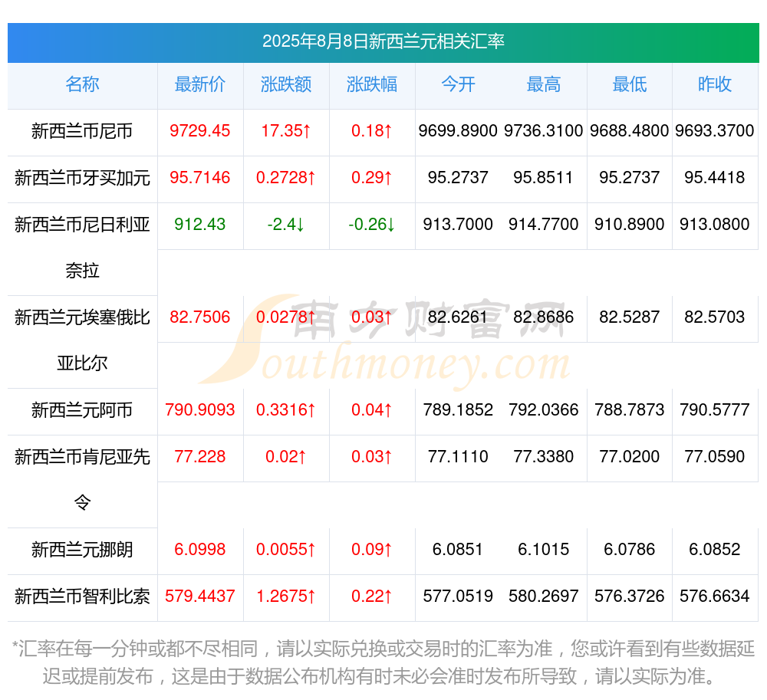Click change percent 0.29↑
Image resolution: width=767 pixels, height=700 pixels.
pyautogui.click(x=372, y=177)
